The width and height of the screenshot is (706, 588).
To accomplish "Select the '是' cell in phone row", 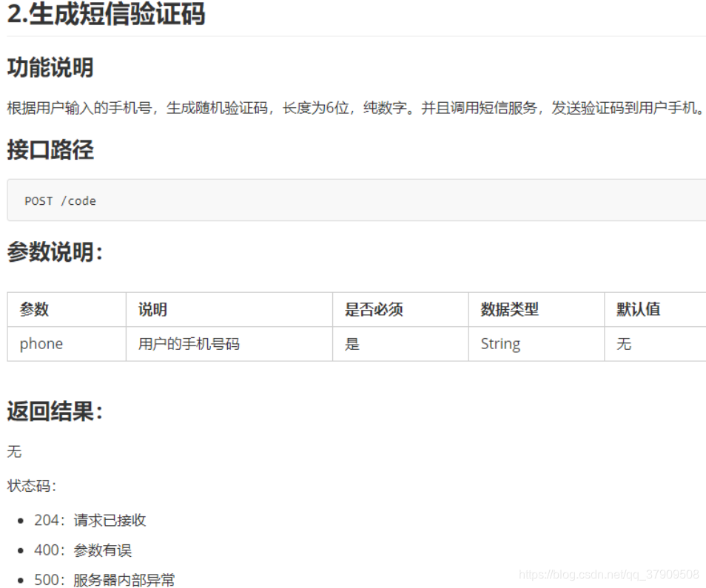I will 400,344.
